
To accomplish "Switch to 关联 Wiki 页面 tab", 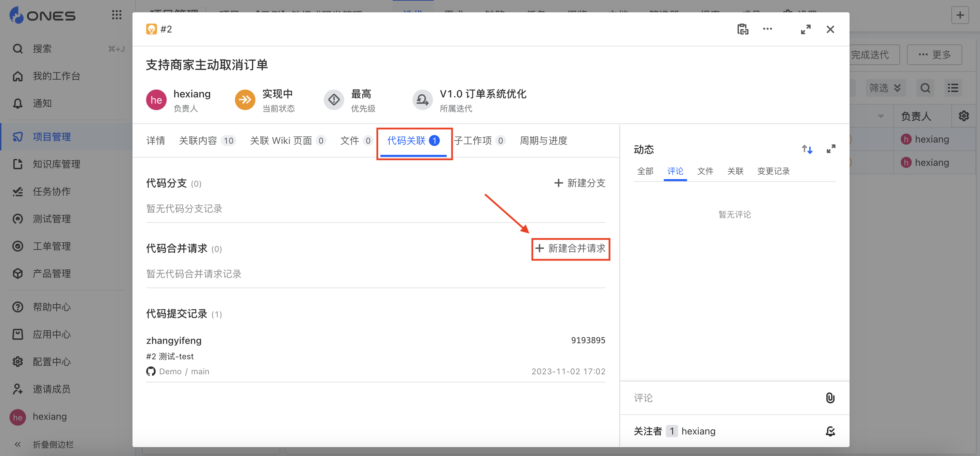I will [288, 140].
